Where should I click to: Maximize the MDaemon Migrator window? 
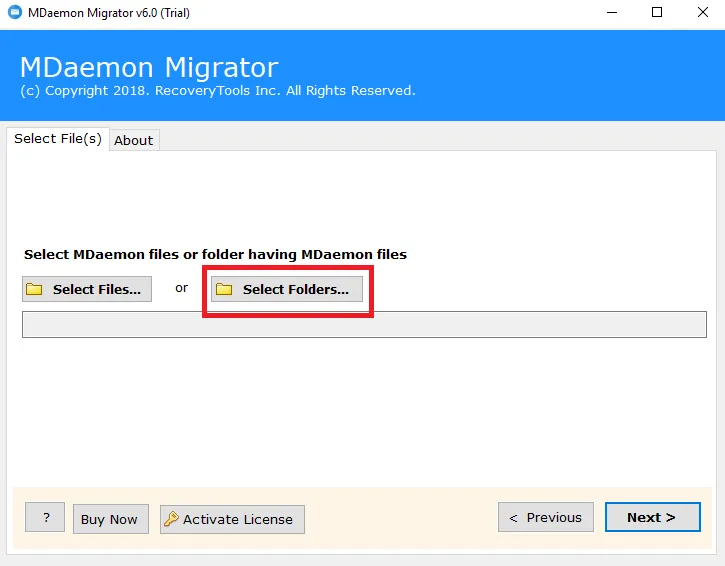[657, 12]
